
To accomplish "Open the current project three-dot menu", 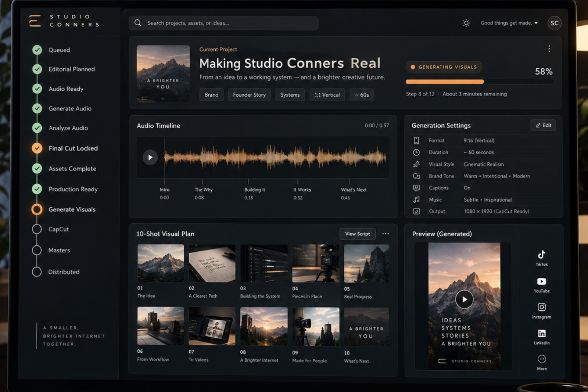I will (x=549, y=48).
